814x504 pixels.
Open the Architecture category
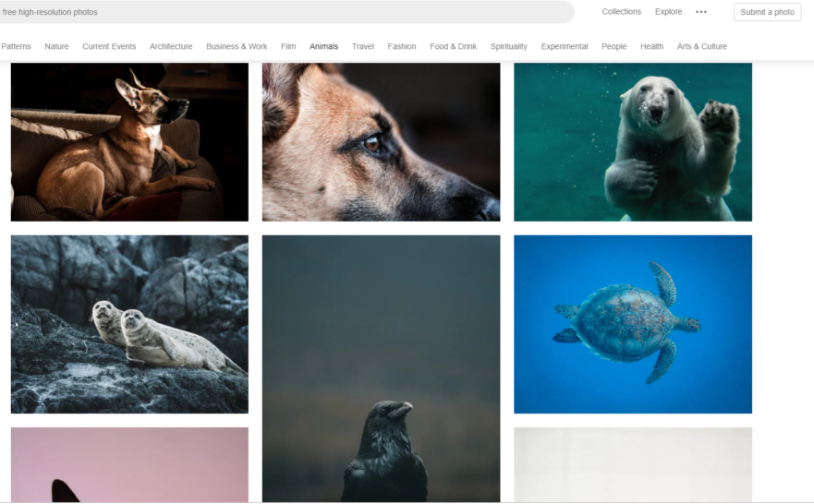(171, 46)
